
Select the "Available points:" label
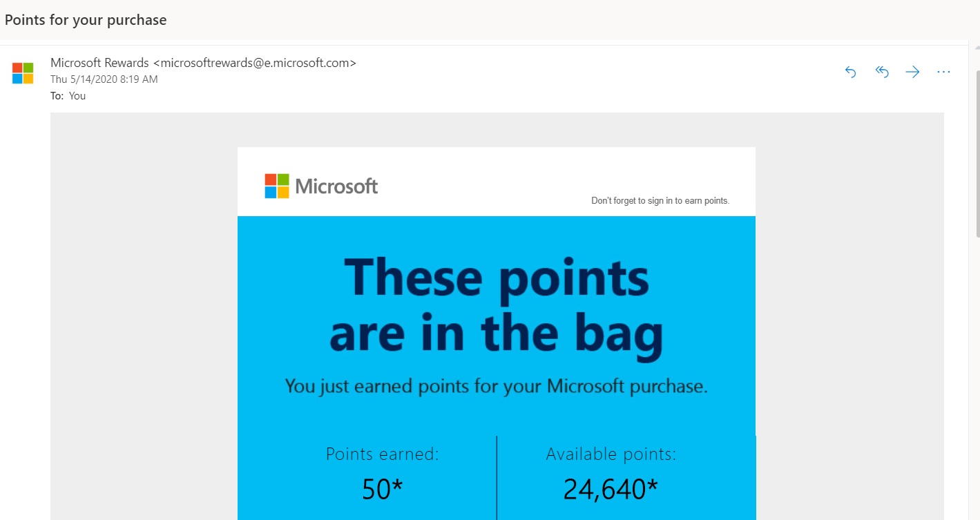(x=611, y=454)
